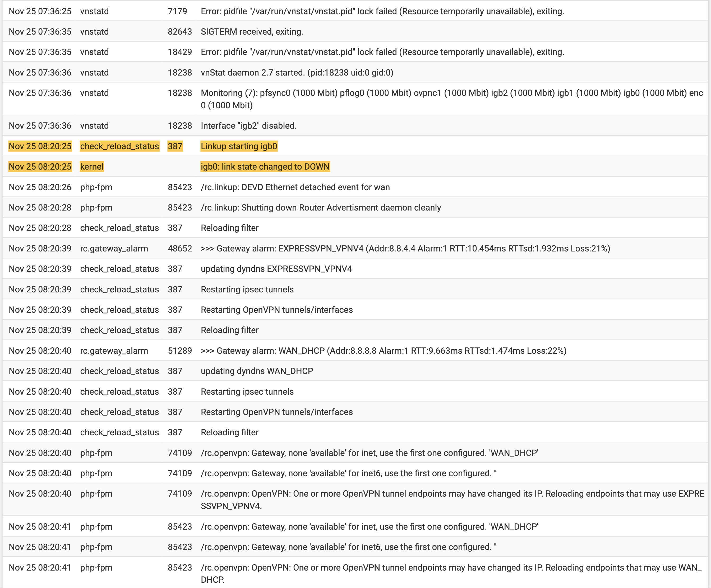The height and width of the screenshot is (588, 711).
Task: Select PID 51289 in the log table
Action: click(179, 351)
